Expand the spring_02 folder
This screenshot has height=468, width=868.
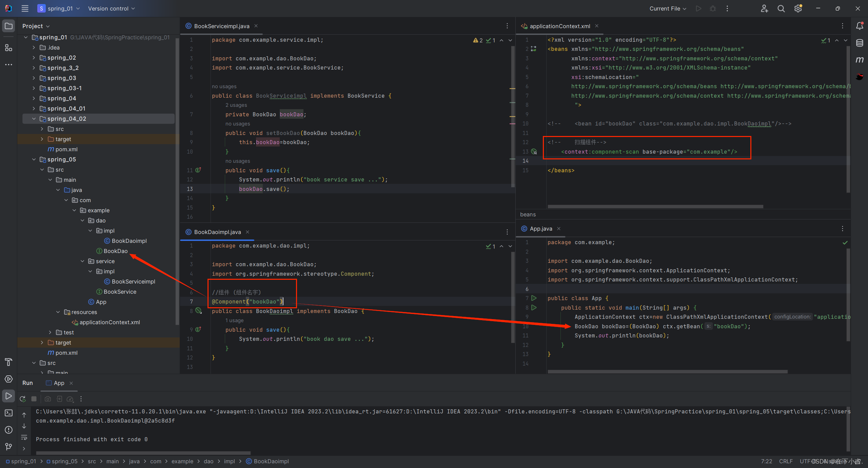pyautogui.click(x=34, y=58)
